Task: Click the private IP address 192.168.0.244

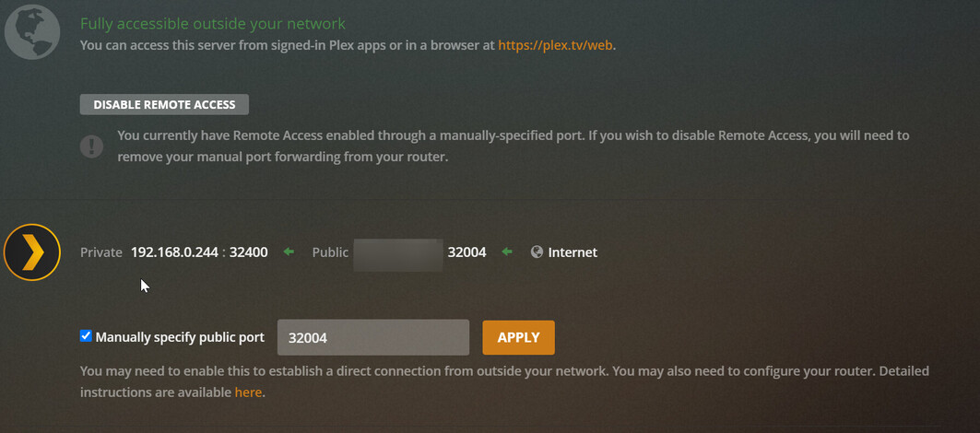Action: (172, 252)
